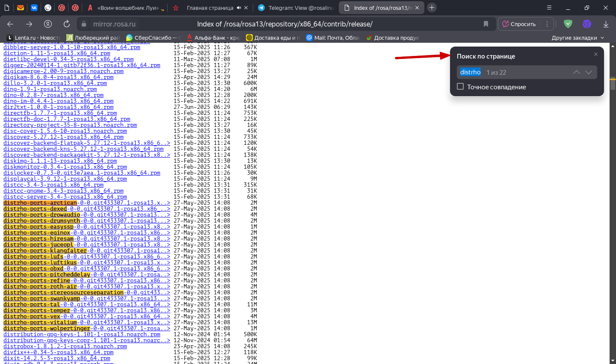Image resolution: width=616 pixels, height=364 pixels.
Task: Open the dixit-14.2.5-3 rpm link
Action: pos(57,358)
